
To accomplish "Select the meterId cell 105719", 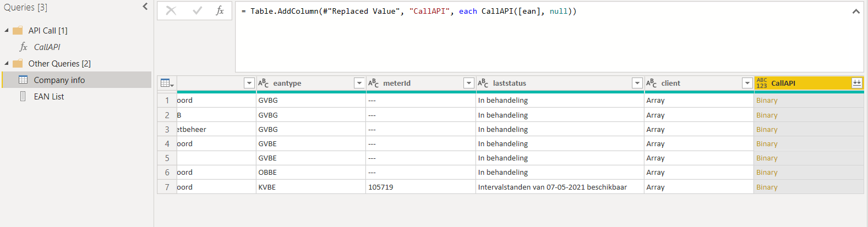I will tap(421, 187).
